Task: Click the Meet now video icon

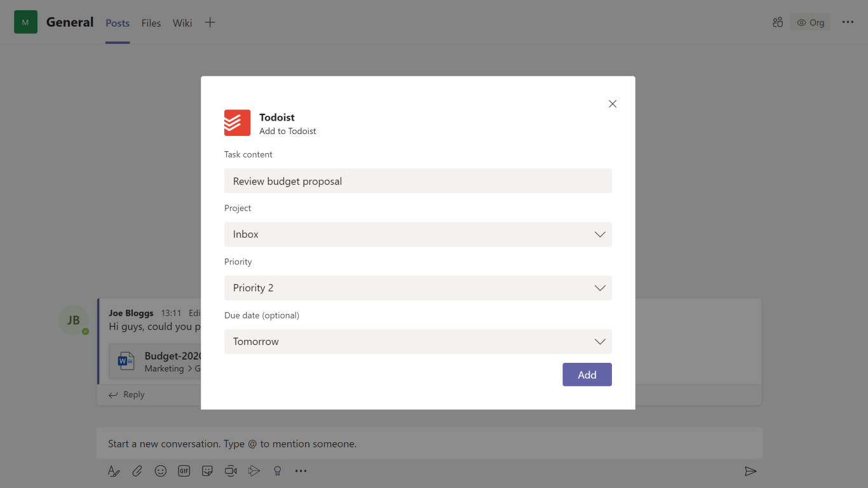Action: (231, 471)
